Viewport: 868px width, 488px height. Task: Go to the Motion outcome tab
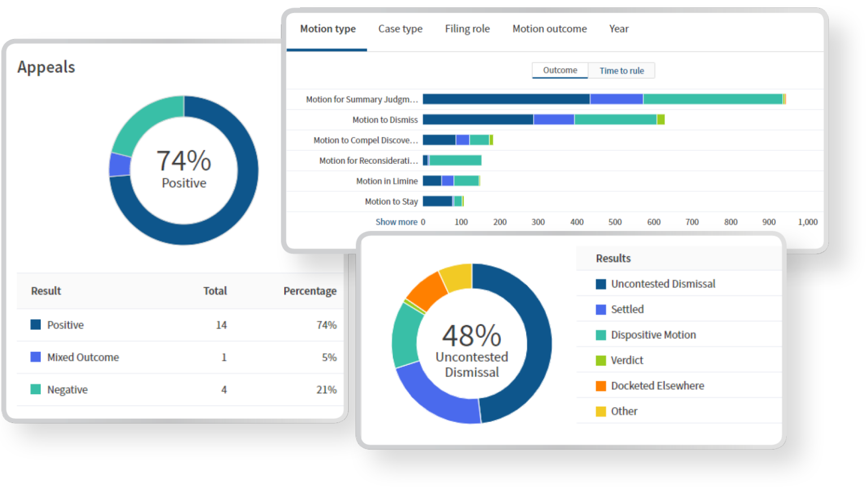coord(549,29)
